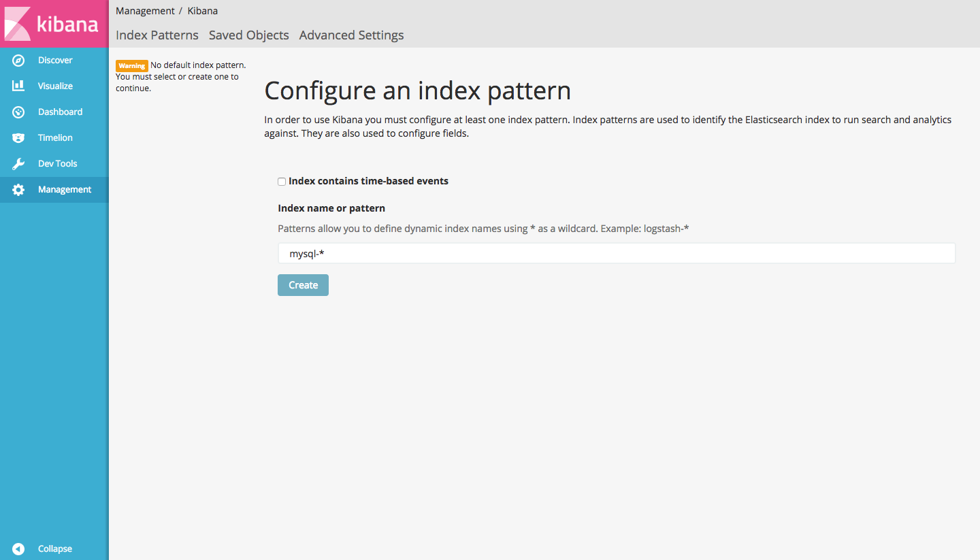980x560 pixels.
Task: Click the Create button
Action: click(x=303, y=285)
